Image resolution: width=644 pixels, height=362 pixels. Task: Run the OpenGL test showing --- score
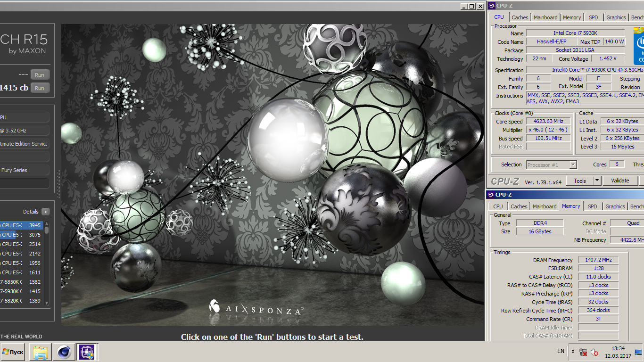[40, 75]
